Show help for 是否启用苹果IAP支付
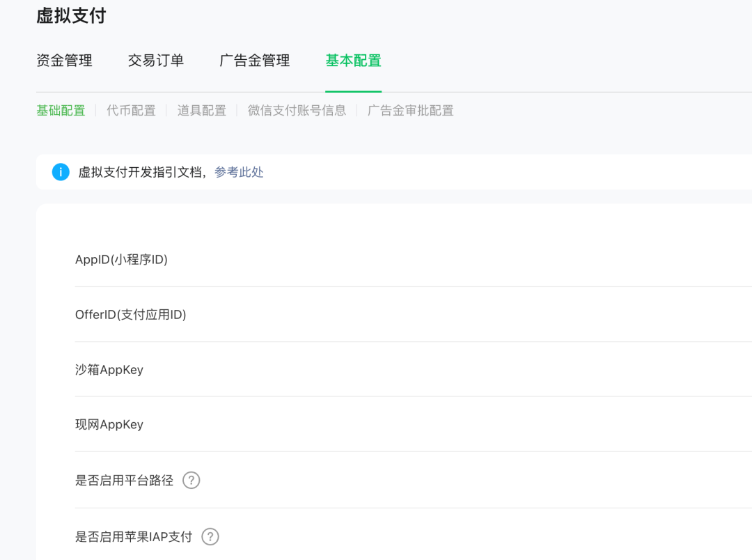 (x=210, y=536)
